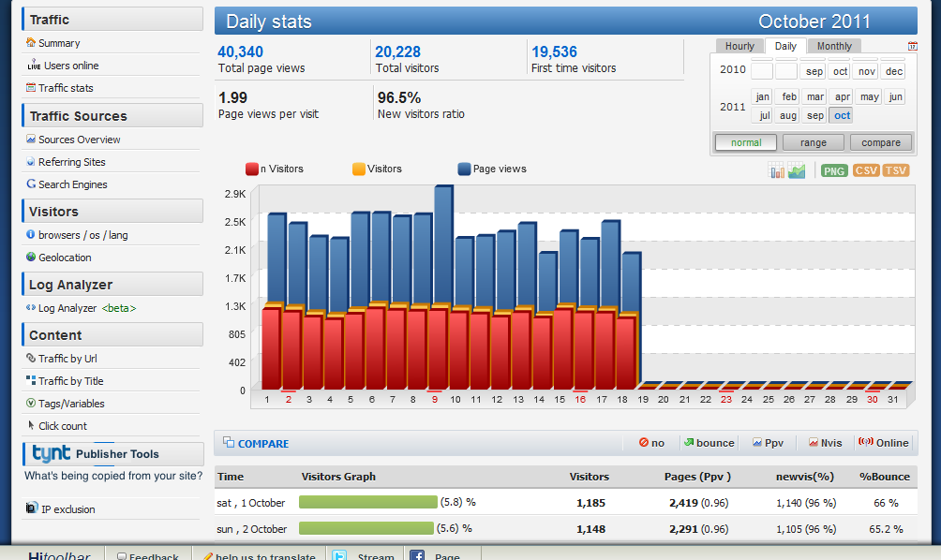Click the Tags/Variables icon

(x=31, y=403)
